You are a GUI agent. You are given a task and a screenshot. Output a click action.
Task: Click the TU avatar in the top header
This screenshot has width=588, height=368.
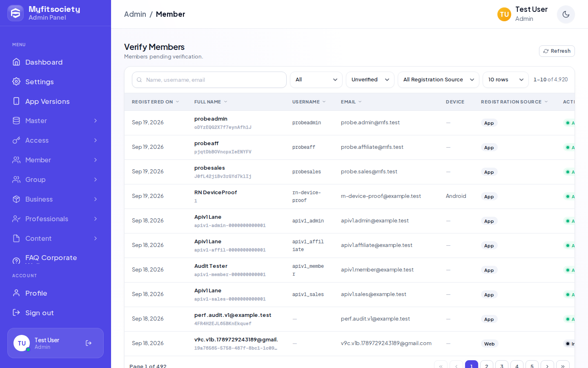point(504,14)
